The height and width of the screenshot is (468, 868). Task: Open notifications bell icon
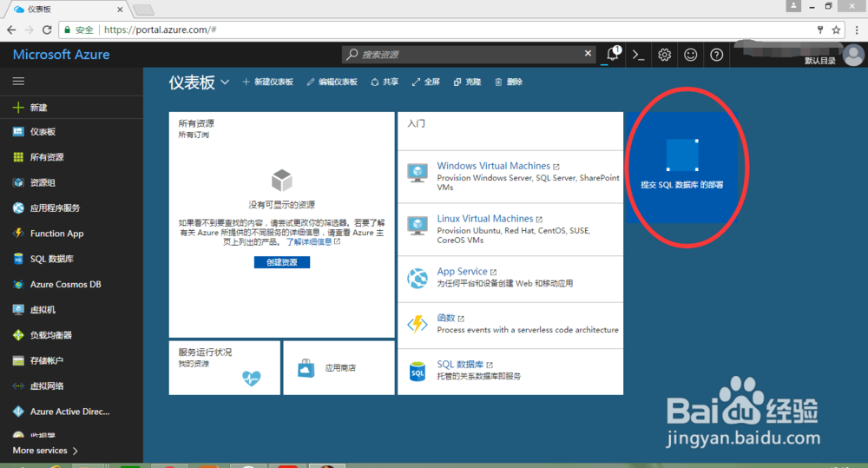pyautogui.click(x=612, y=55)
